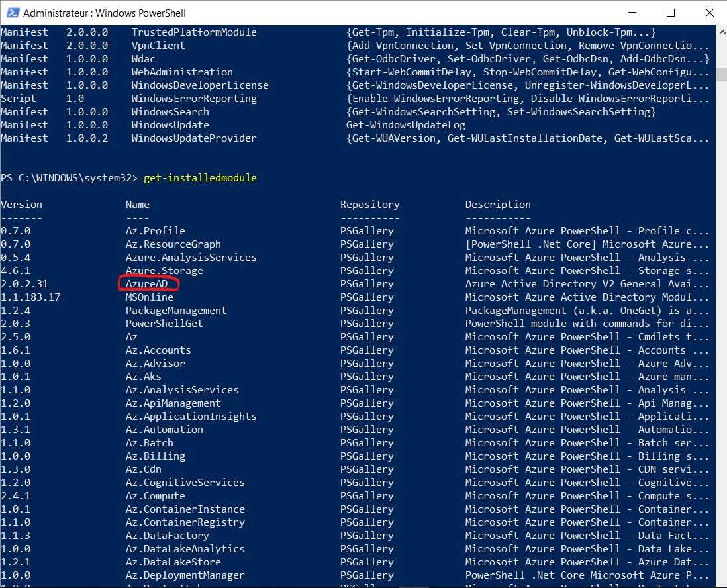Click the MSOnline module name

click(149, 297)
